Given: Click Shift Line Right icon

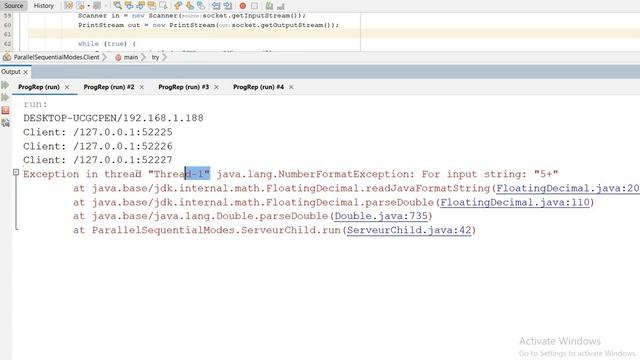Looking at the screenshot, I should (227, 6).
